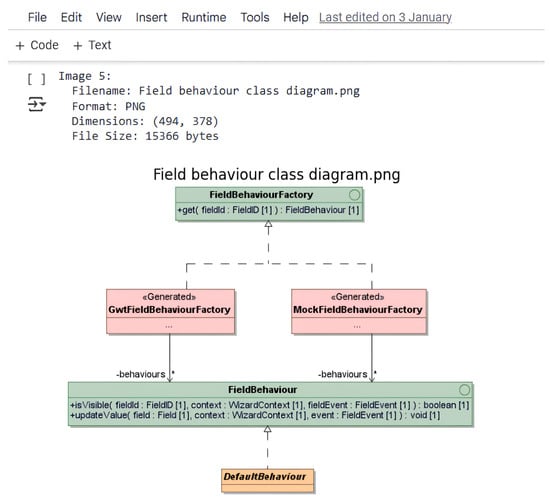Add a new Code cell
Screen dimensions: 550x500
(x=37, y=45)
